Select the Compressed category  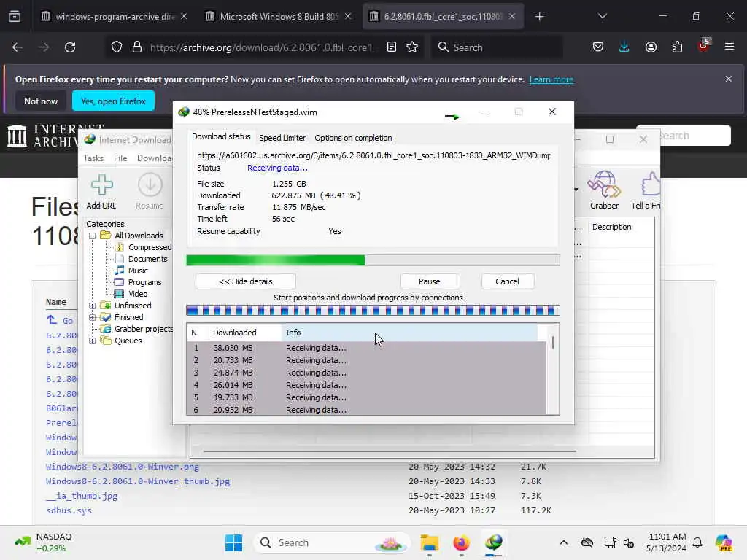point(150,247)
